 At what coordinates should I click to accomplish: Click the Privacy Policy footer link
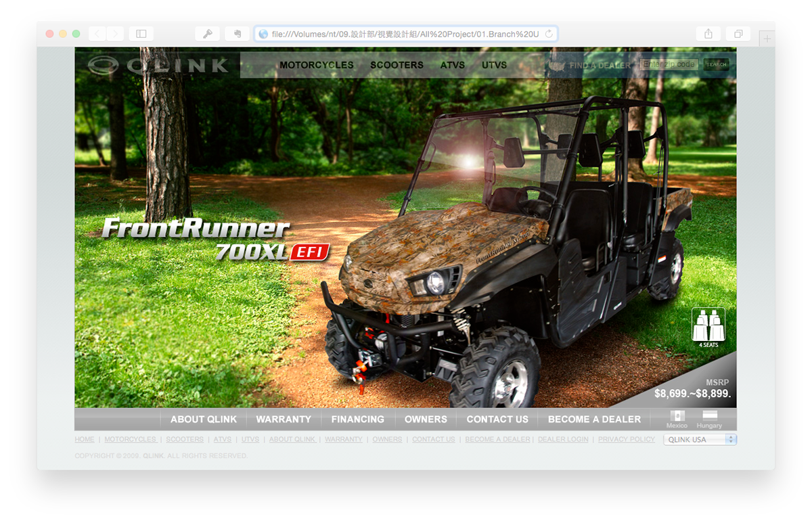[627, 439]
